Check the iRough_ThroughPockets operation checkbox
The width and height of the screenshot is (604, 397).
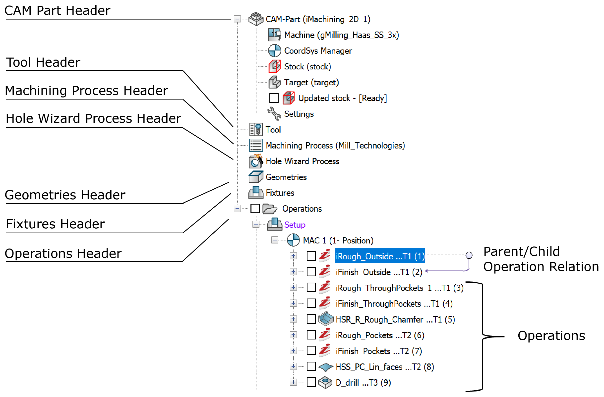coord(311,287)
